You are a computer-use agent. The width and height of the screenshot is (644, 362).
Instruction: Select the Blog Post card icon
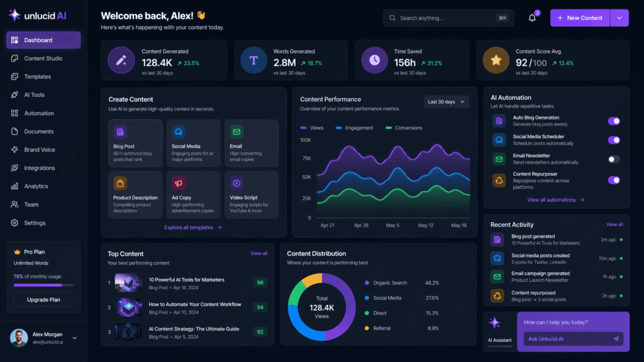pyautogui.click(x=120, y=132)
